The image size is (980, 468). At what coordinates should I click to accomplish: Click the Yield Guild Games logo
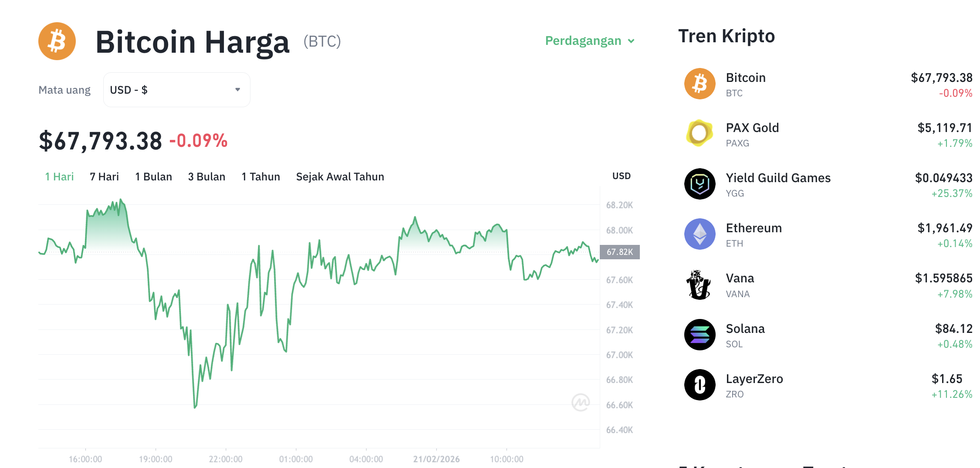point(700,184)
